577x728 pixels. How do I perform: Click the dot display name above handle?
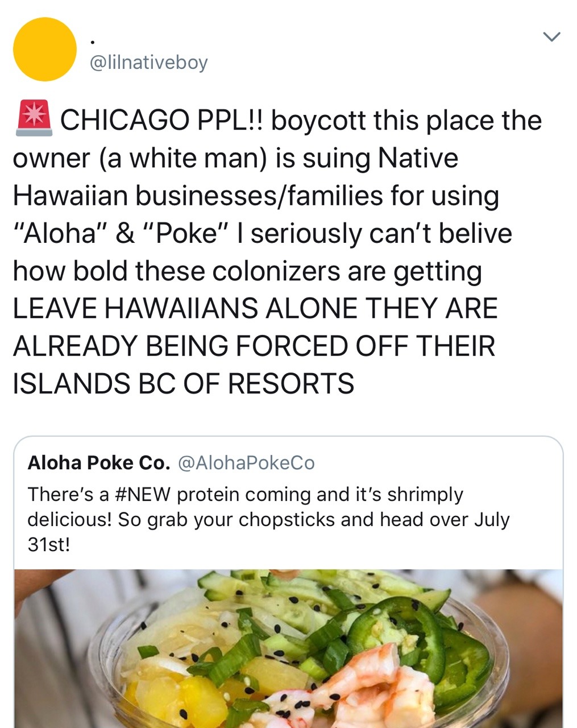pyautogui.click(x=93, y=42)
